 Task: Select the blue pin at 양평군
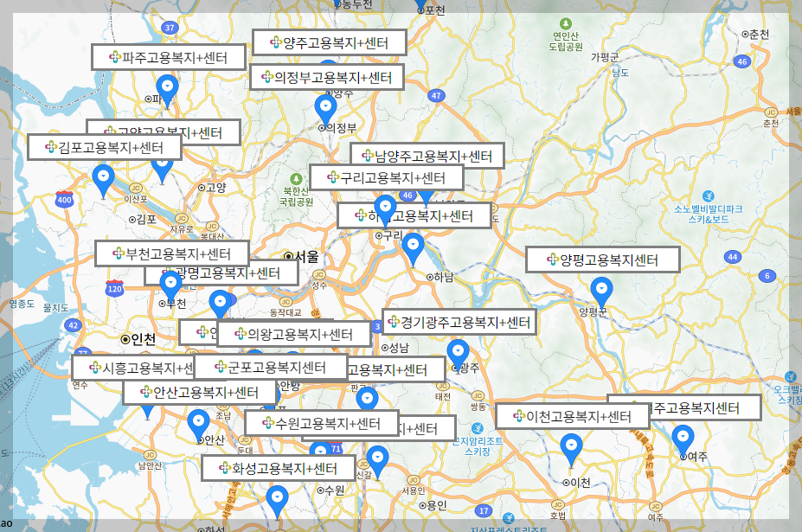point(601,293)
